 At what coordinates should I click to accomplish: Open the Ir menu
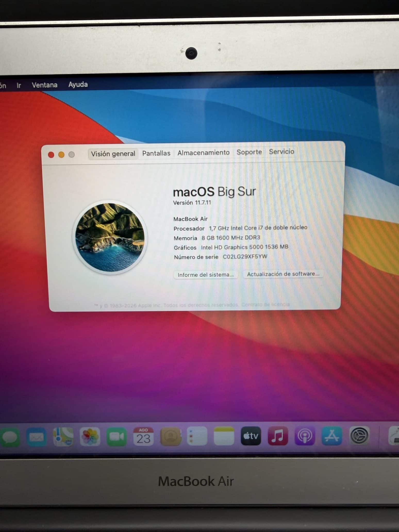pyautogui.click(x=19, y=85)
